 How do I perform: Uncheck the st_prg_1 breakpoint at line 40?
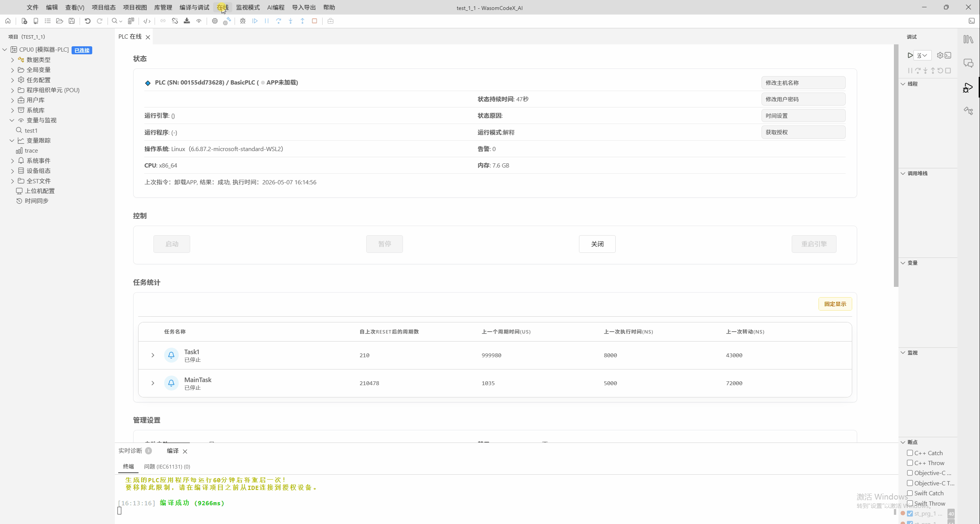[910, 514]
